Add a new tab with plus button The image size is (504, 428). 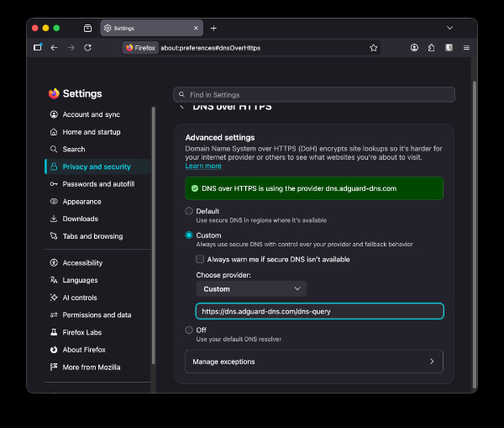pos(213,29)
